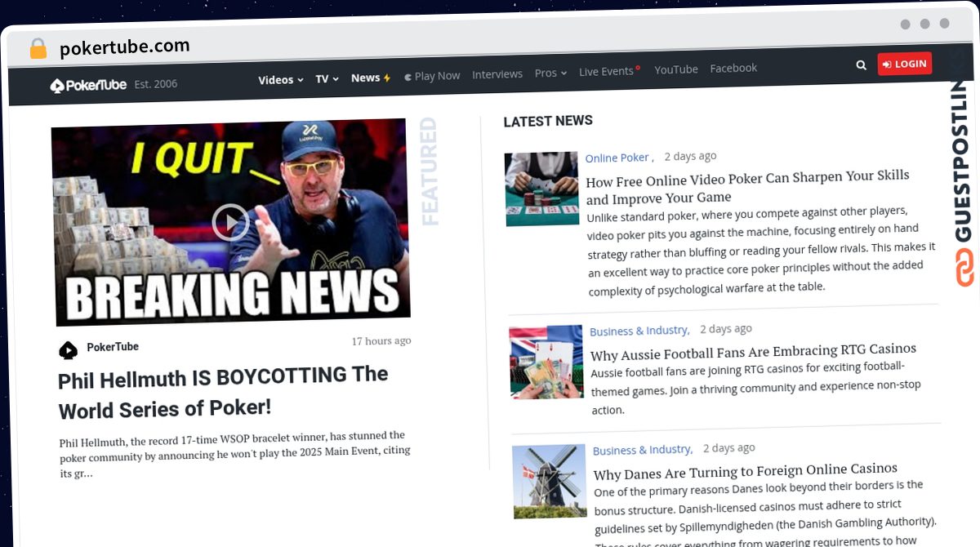980x547 pixels.
Task: Select the Interviews menu item
Action: coord(497,73)
